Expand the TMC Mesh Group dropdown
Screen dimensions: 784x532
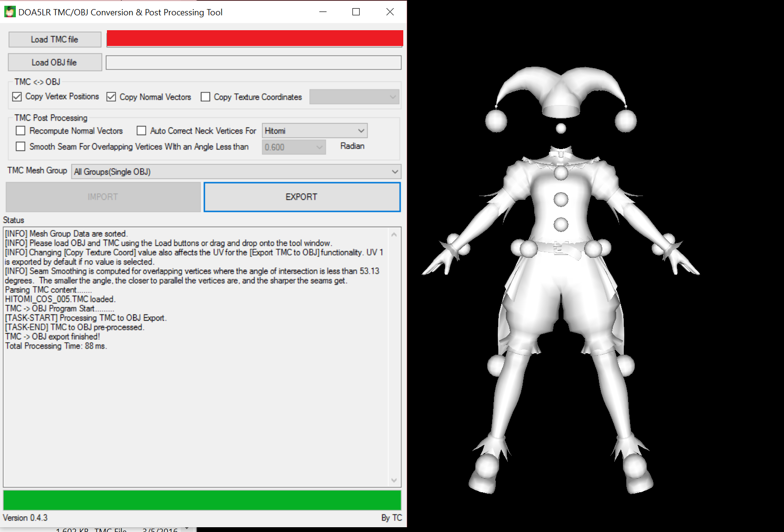[x=236, y=172]
